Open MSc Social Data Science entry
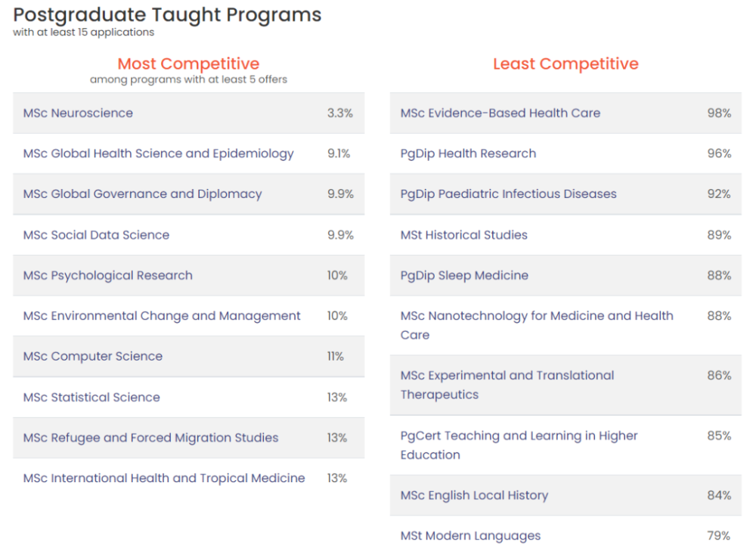 coord(97,235)
